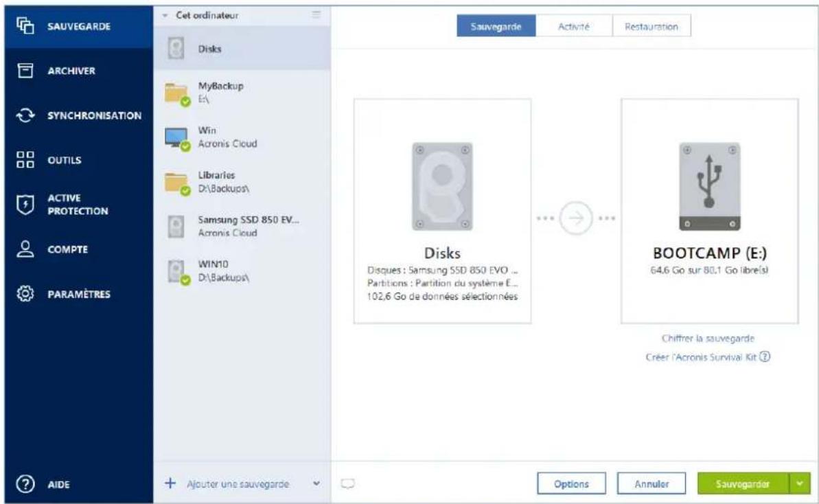Open the Aide question mark icon
The height and width of the screenshot is (504, 819).
tap(25, 484)
